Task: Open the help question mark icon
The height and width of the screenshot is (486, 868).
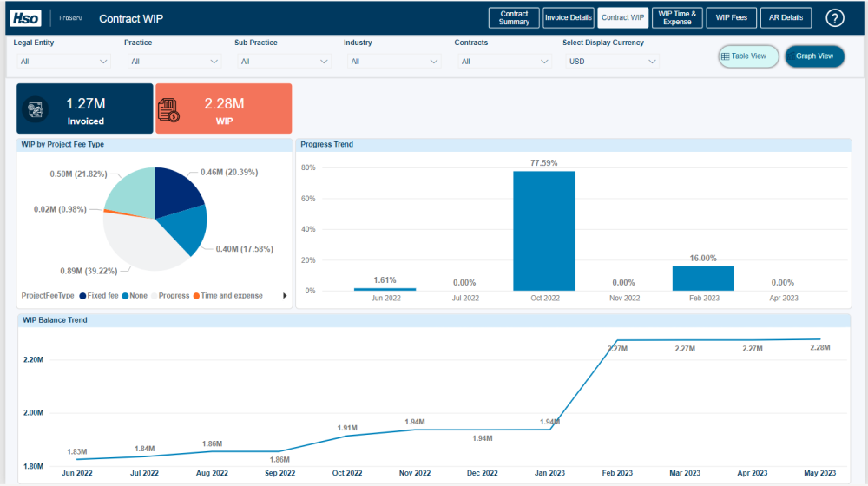Action: click(x=834, y=18)
